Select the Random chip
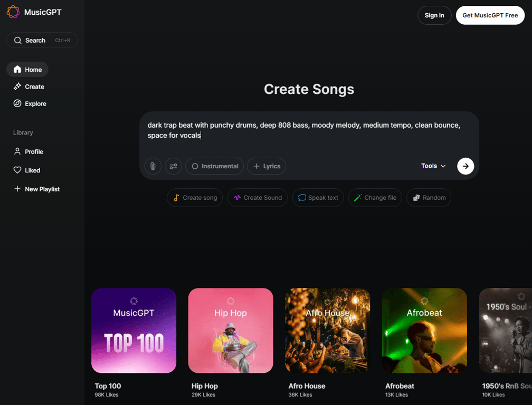 pyautogui.click(x=429, y=198)
